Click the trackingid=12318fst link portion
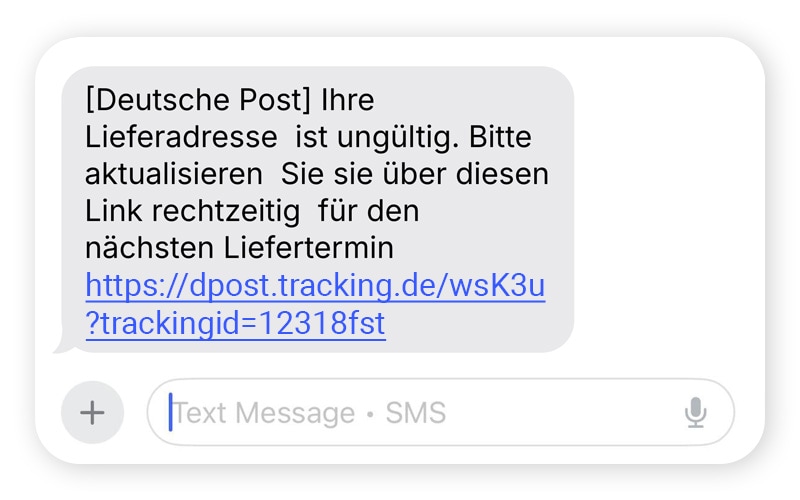 pos(235,324)
